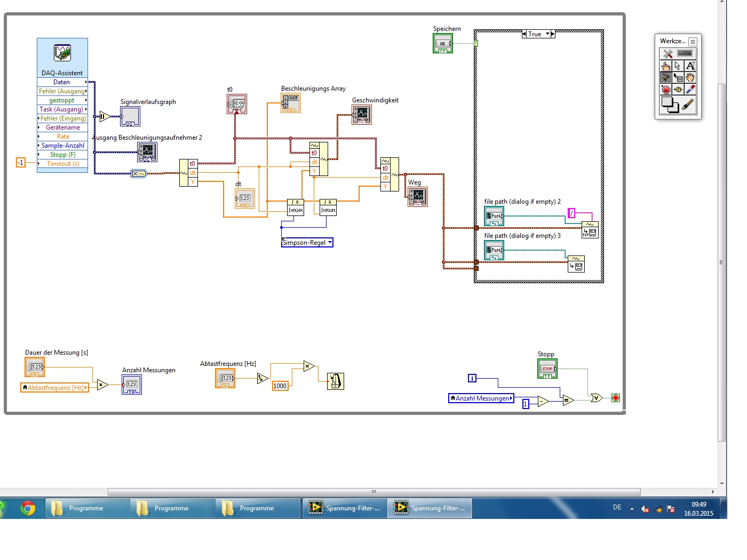Close the Werkzeuge palette
This screenshot has height=560, width=747.
click(x=693, y=42)
